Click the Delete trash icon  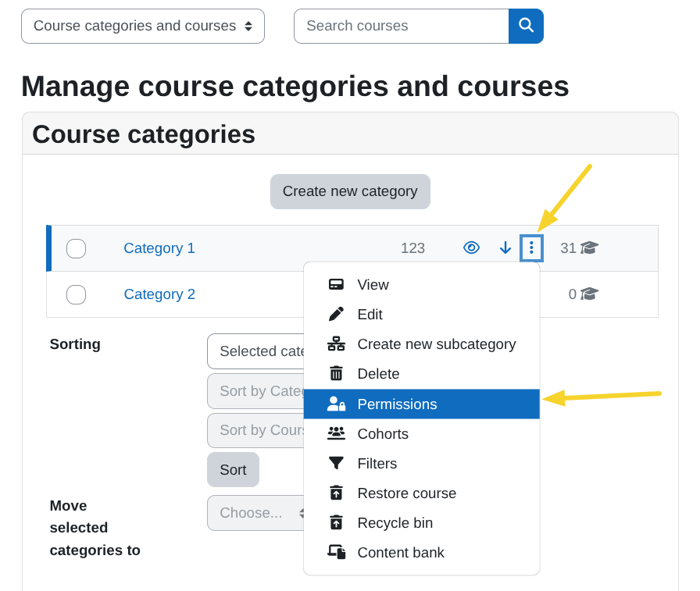(x=337, y=373)
